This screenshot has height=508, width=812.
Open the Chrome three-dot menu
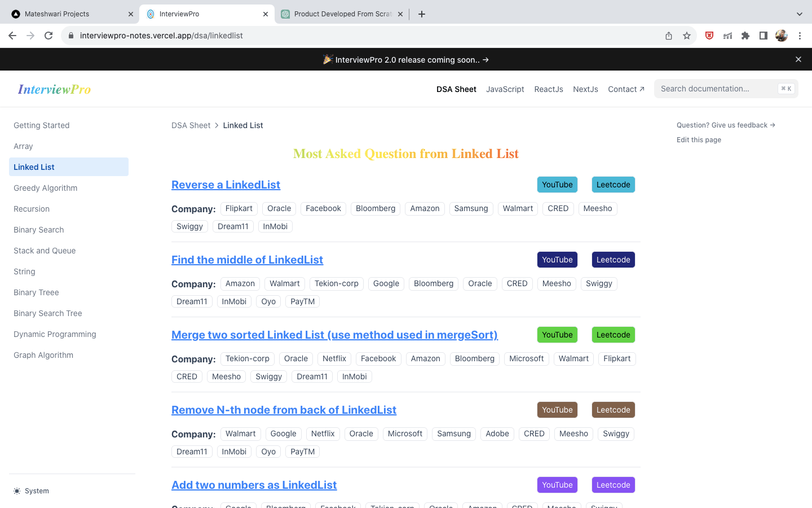point(800,36)
